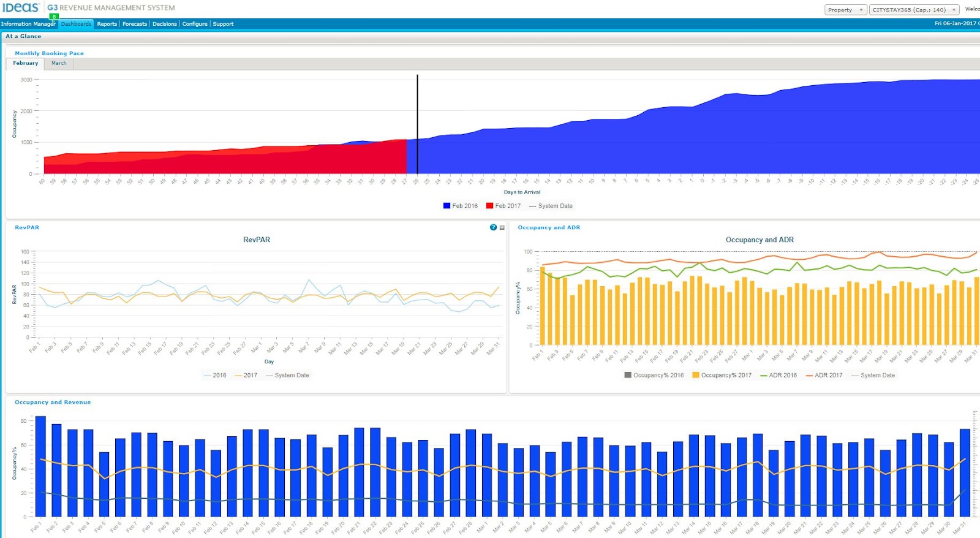Toggle ADR 2016 green line legend
Viewport: 980px width, 538px height.
pyautogui.click(x=778, y=375)
